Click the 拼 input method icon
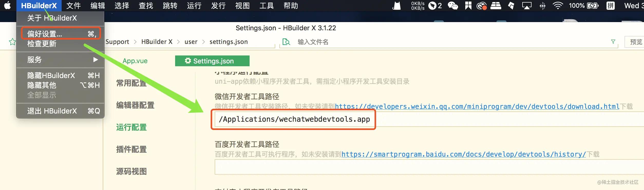Viewport: 644px width, 190px height. pyautogui.click(x=611, y=6)
